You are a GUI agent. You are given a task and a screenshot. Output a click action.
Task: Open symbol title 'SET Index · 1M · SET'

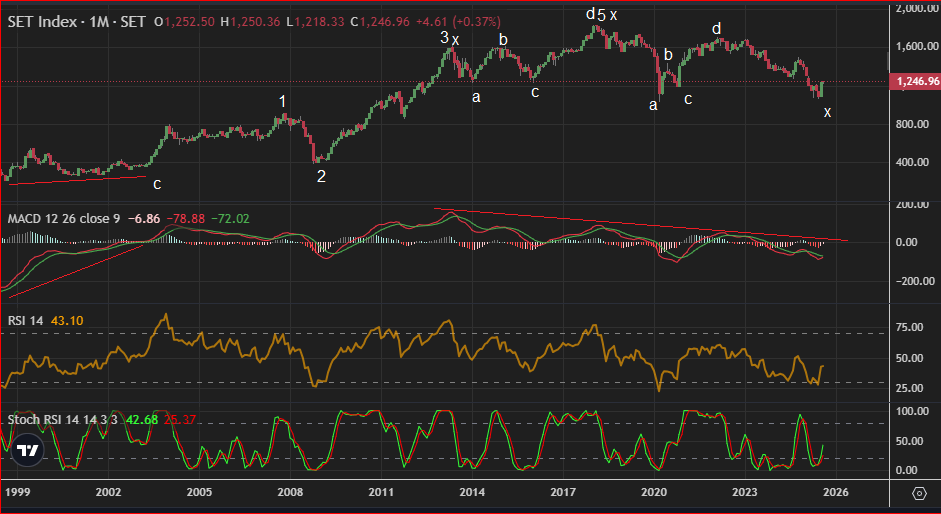[76, 22]
